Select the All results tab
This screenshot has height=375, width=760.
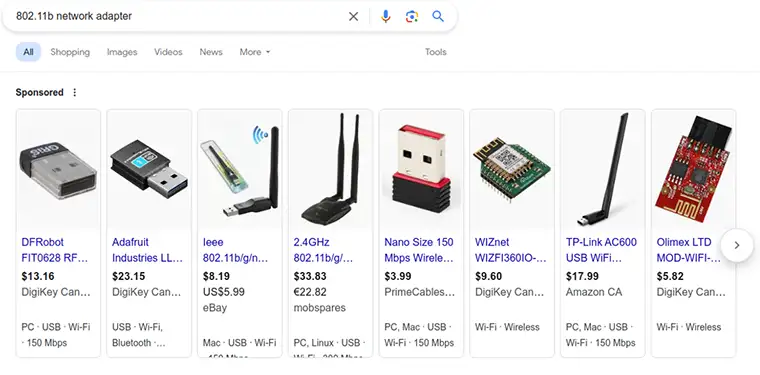click(28, 52)
